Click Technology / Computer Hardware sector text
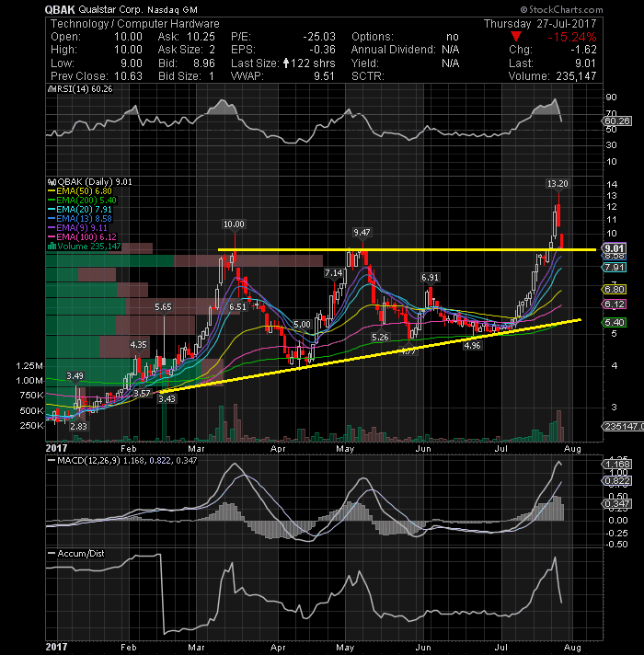Screen dimensions: 644x655 pyautogui.click(x=134, y=24)
